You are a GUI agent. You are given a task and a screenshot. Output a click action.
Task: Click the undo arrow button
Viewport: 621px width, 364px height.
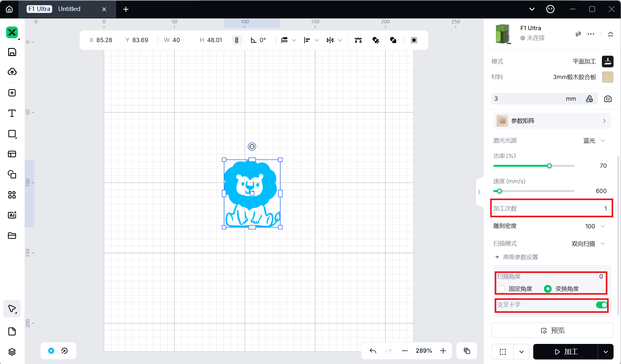point(373,351)
